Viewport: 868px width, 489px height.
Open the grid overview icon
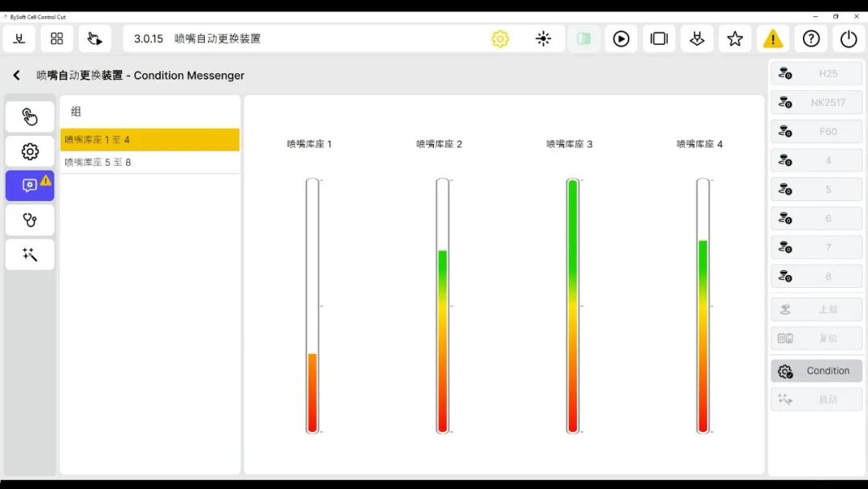pyautogui.click(x=57, y=39)
